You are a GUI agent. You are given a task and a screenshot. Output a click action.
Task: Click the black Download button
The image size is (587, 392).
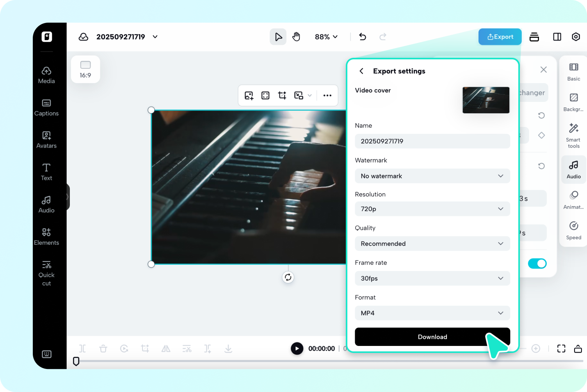[x=432, y=337]
